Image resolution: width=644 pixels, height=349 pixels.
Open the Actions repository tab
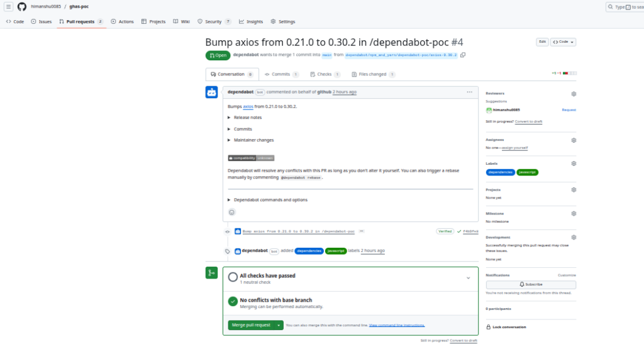(x=123, y=21)
